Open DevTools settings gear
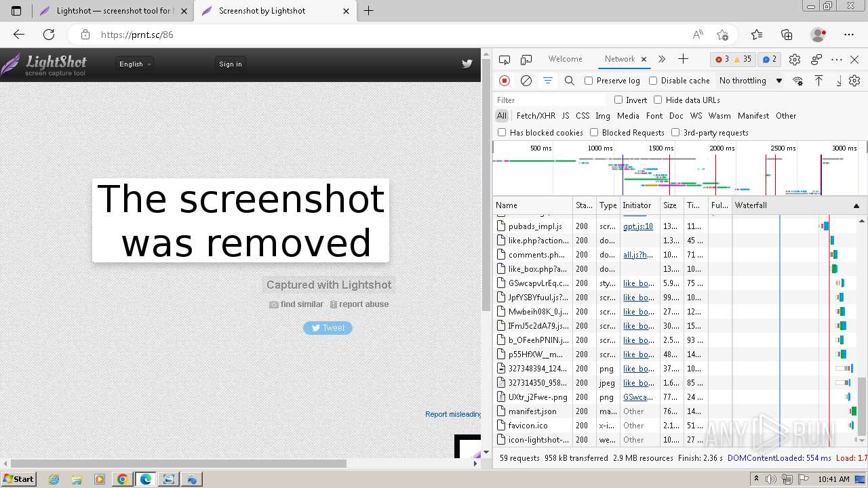Image resolution: width=868 pixels, height=488 pixels. tap(795, 60)
